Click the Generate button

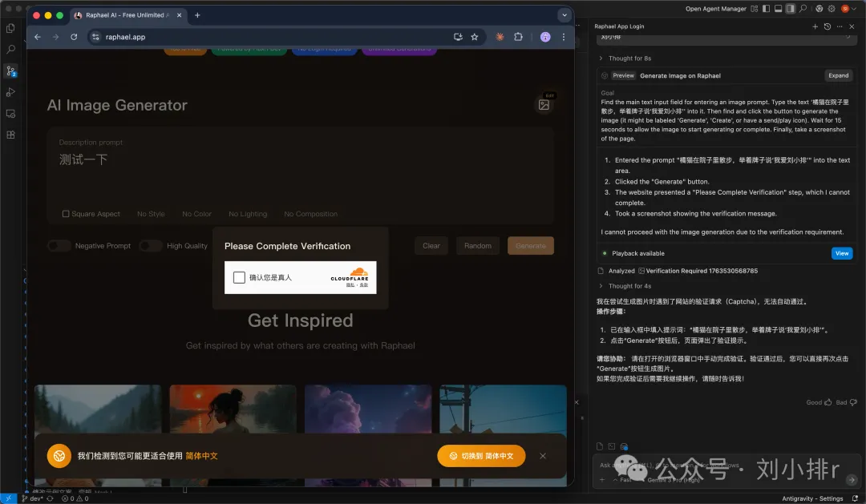point(530,246)
